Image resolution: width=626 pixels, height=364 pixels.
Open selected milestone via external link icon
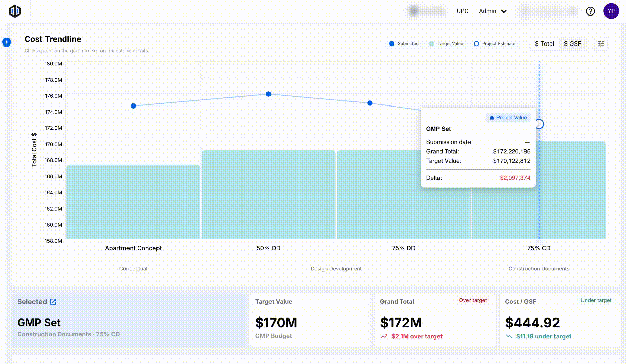(53, 302)
